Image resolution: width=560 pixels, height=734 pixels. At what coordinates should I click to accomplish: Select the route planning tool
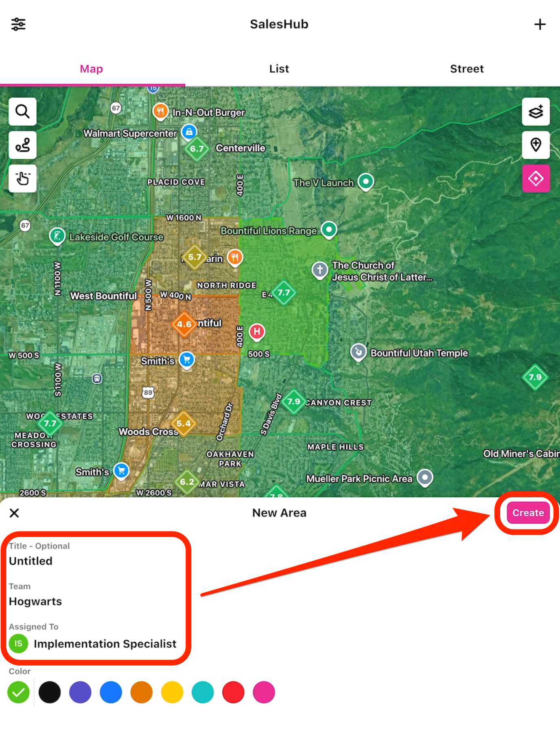22,145
